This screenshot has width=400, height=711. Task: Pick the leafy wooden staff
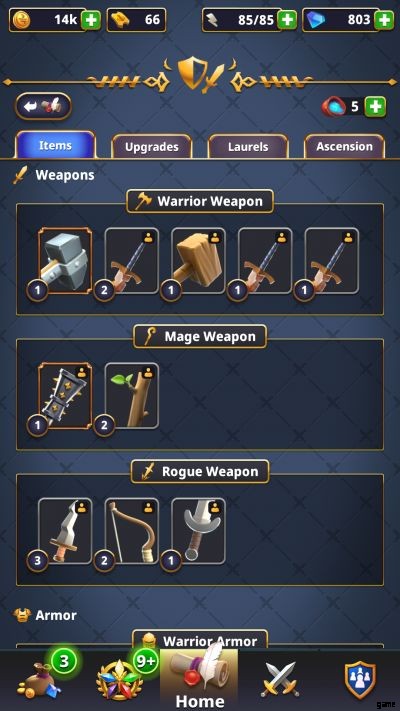tap(132, 395)
